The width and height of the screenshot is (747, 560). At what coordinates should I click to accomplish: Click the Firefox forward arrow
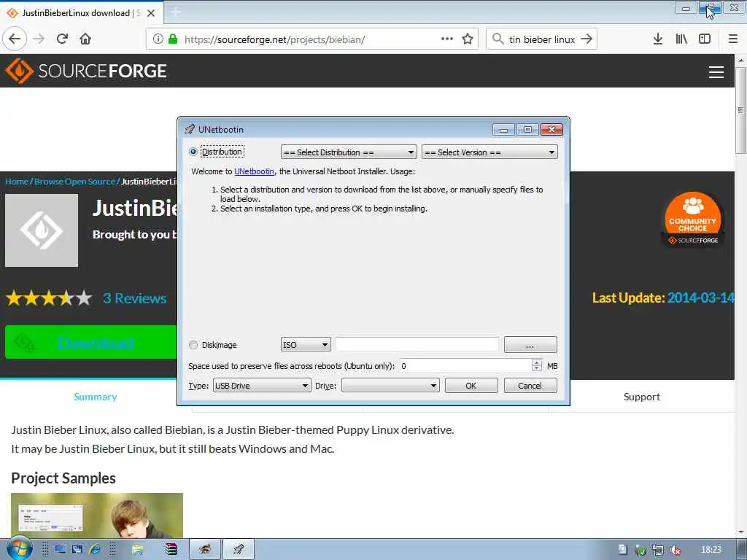[x=39, y=39]
